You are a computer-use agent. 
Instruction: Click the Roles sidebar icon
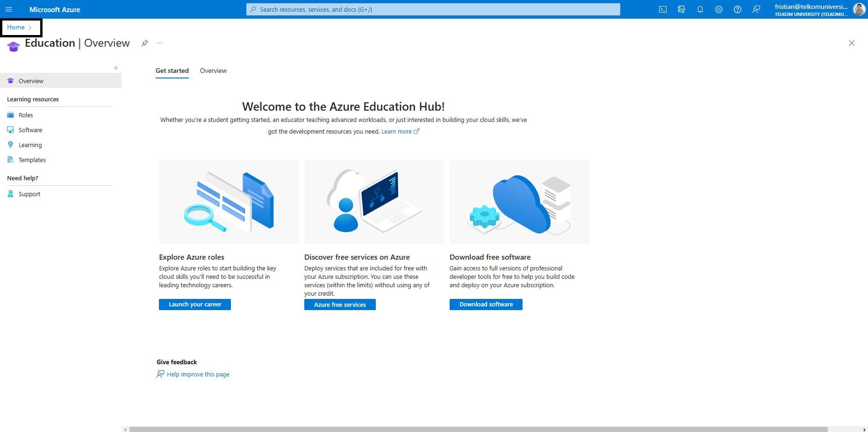click(x=10, y=115)
